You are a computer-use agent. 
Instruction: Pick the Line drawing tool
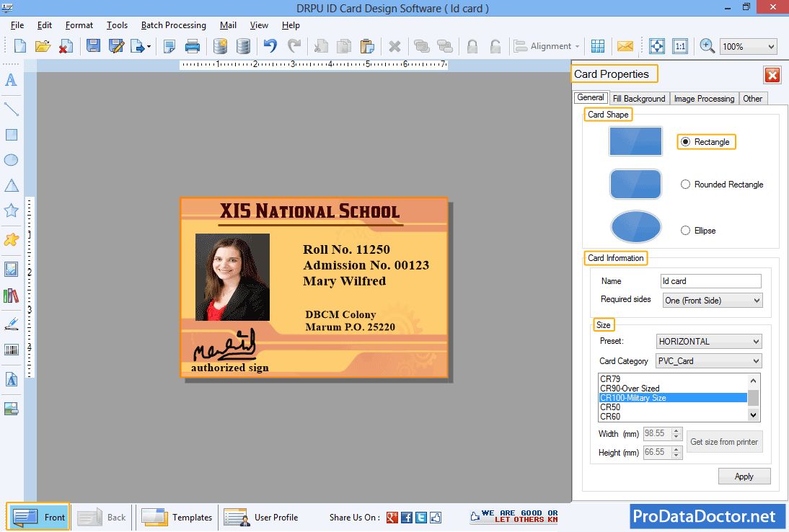pos(11,109)
